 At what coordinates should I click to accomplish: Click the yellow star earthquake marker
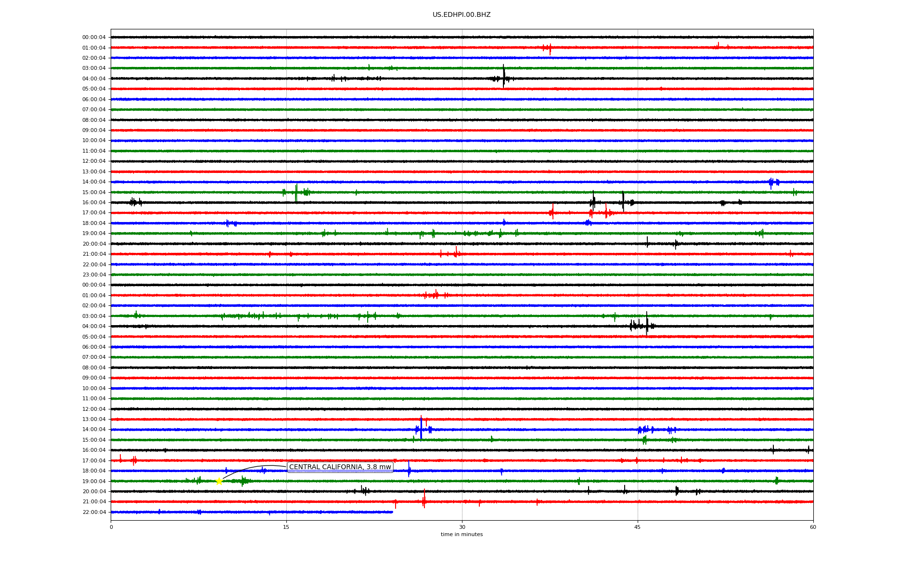[219, 481]
